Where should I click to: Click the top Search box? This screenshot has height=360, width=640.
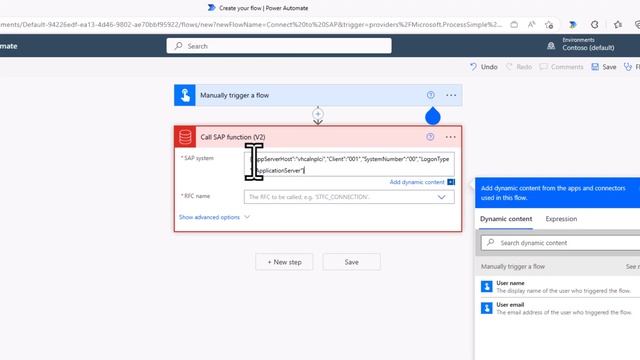[279, 46]
